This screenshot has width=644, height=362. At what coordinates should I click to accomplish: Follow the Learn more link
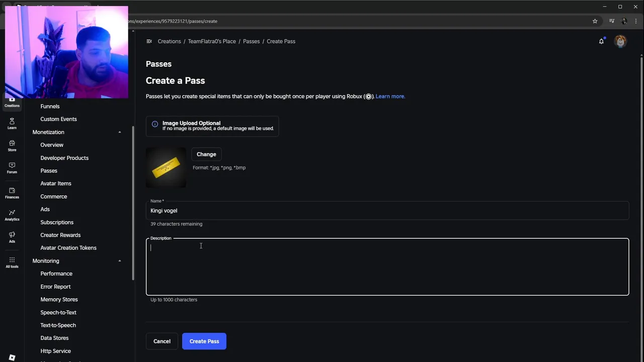point(390,97)
